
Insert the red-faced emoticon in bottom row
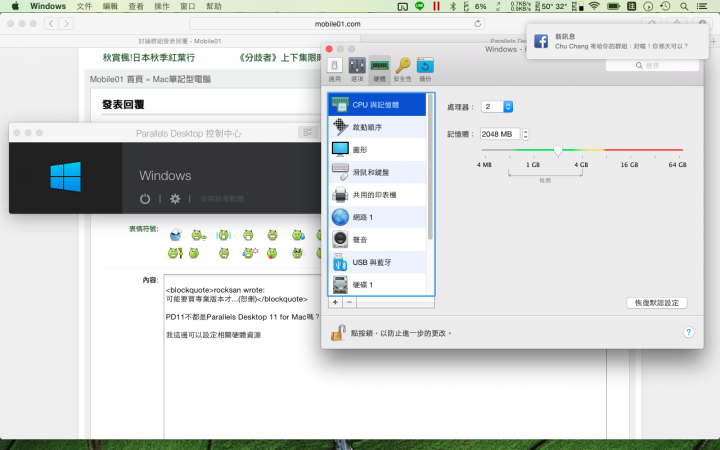pos(272,253)
